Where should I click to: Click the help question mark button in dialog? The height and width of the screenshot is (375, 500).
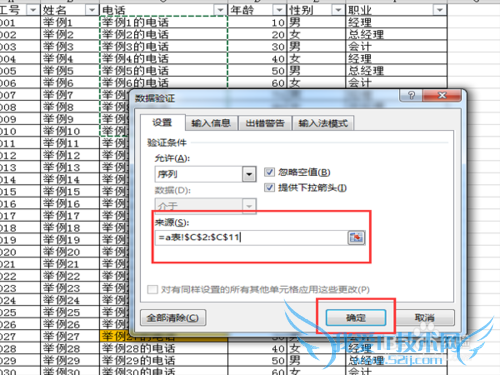[411, 96]
